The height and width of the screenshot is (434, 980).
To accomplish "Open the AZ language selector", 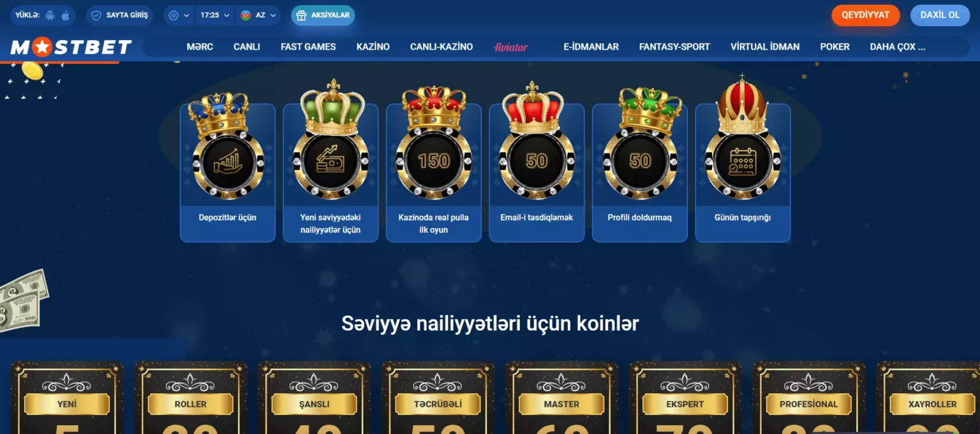I will (x=258, y=15).
